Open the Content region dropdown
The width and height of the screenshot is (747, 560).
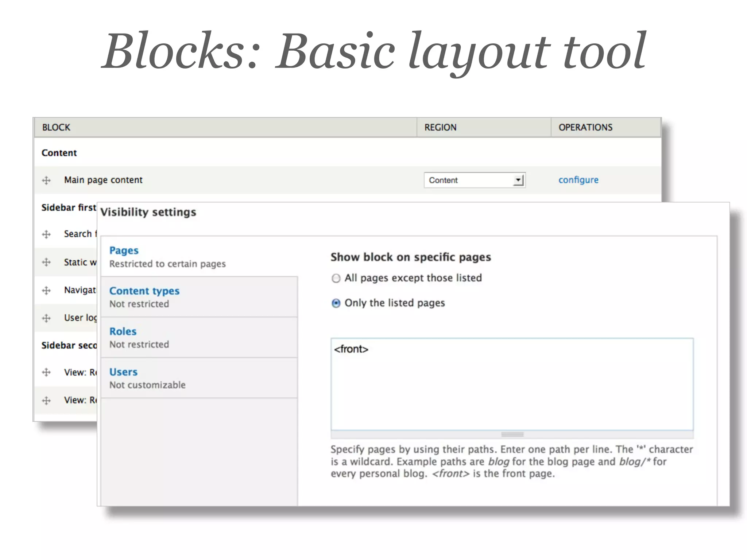click(475, 180)
